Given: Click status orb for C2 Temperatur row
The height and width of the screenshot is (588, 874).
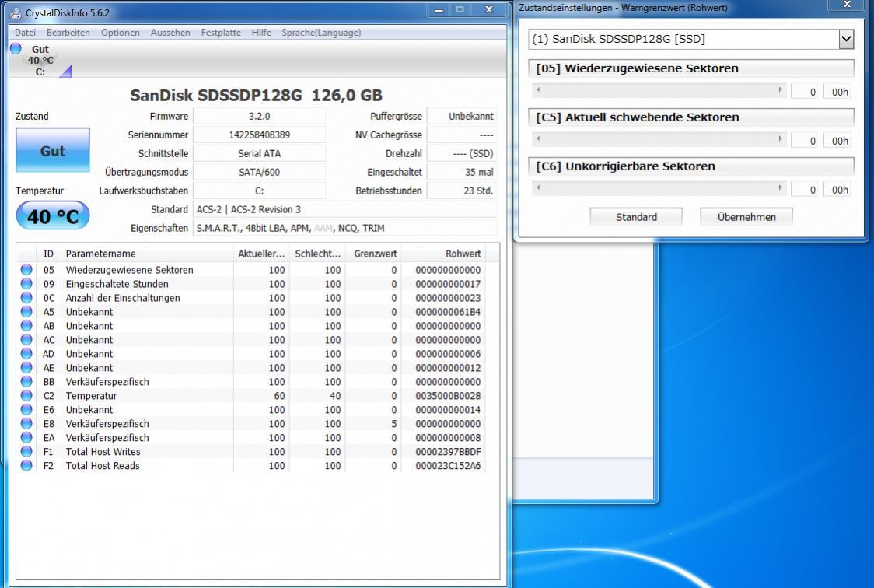Looking at the screenshot, I should tap(26, 395).
